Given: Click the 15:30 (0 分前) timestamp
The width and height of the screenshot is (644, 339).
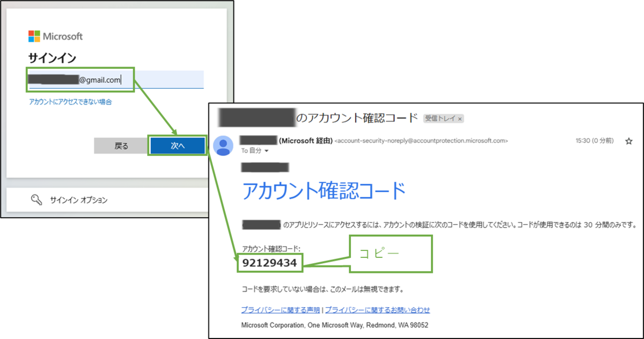Looking at the screenshot, I should [x=594, y=141].
